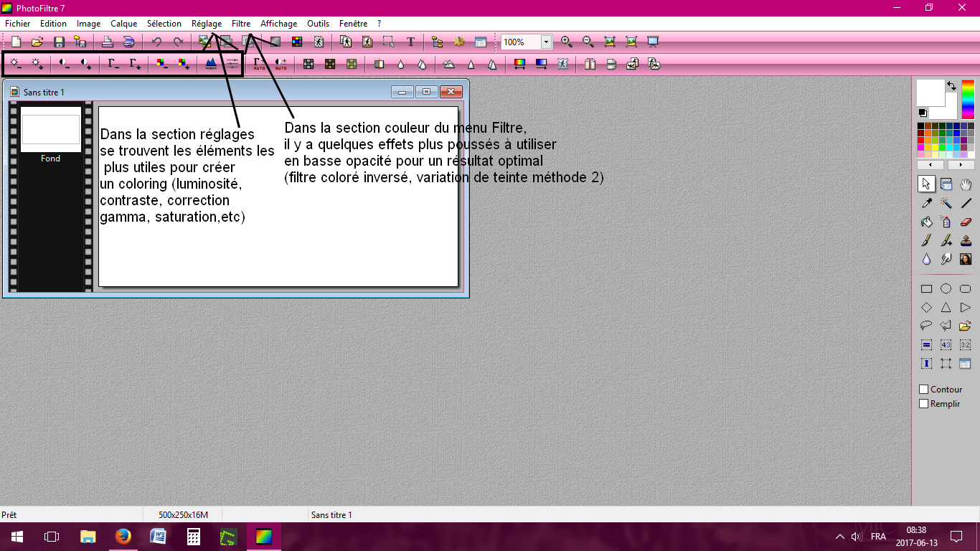Apply the rainbow gradient icon
Screen dimensions: 980x551
click(520, 65)
